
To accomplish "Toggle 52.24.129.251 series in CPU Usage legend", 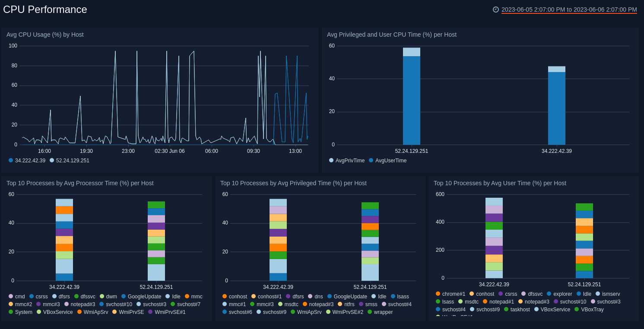I will [x=70, y=161].
